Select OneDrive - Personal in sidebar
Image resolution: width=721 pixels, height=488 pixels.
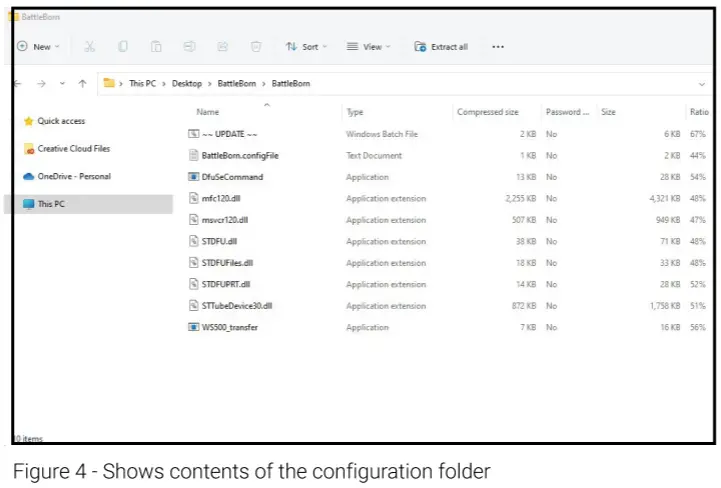tap(73, 177)
